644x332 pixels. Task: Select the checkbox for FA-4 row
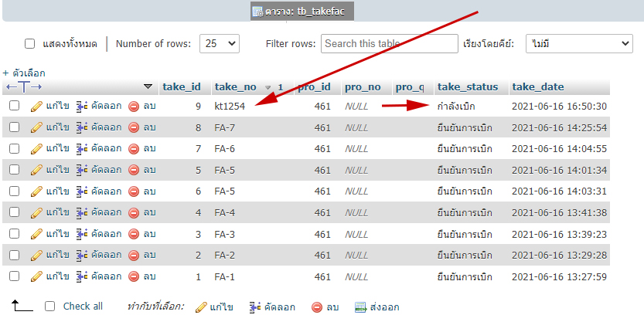coord(15,212)
